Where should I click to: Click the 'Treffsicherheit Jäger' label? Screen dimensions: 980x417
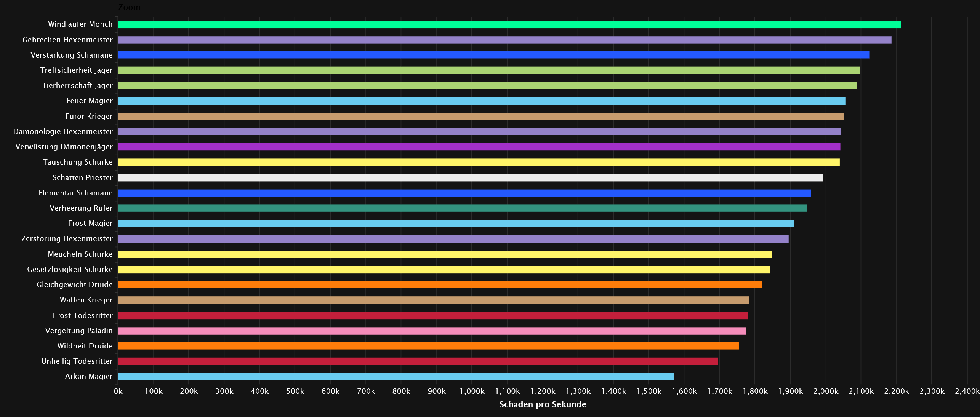(77, 70)
